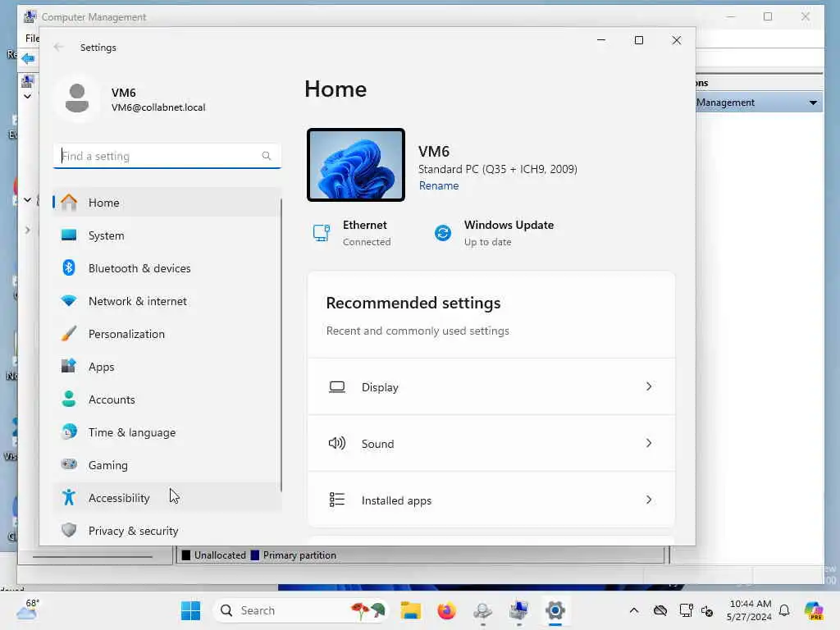Image resolution: width=840 pixels, height=630 pixels.
Task: Click the Recommended settings heading
Action: click(x=413, y=303)
